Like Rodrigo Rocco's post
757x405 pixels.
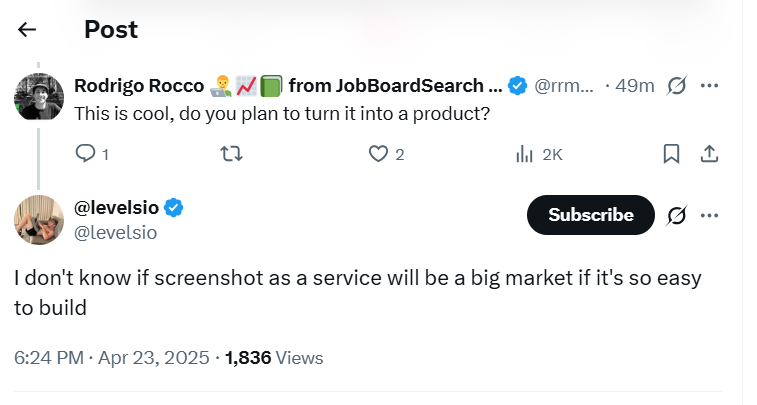[378, 153]
